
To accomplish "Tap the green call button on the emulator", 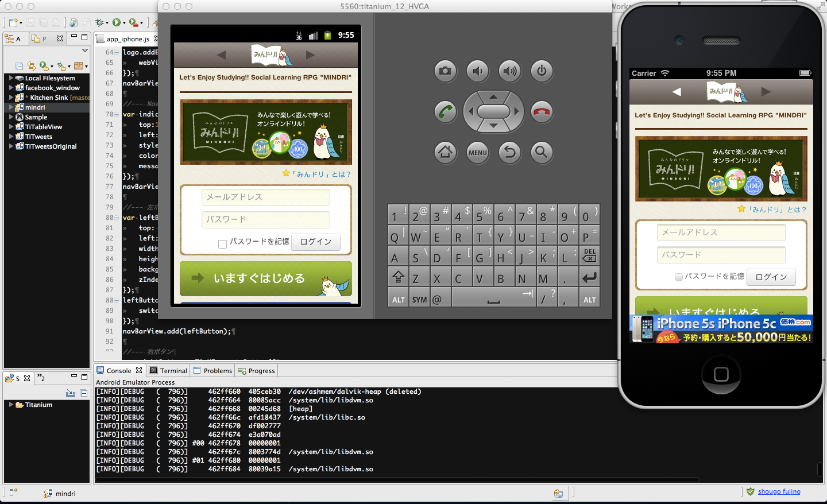I will tap(445, 111).
